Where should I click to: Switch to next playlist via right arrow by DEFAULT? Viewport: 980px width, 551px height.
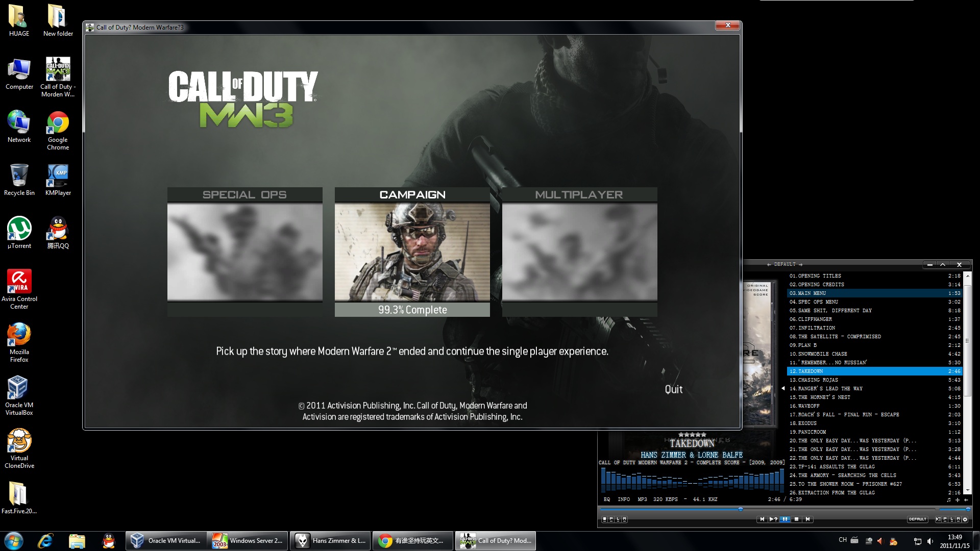pos(800,264)
